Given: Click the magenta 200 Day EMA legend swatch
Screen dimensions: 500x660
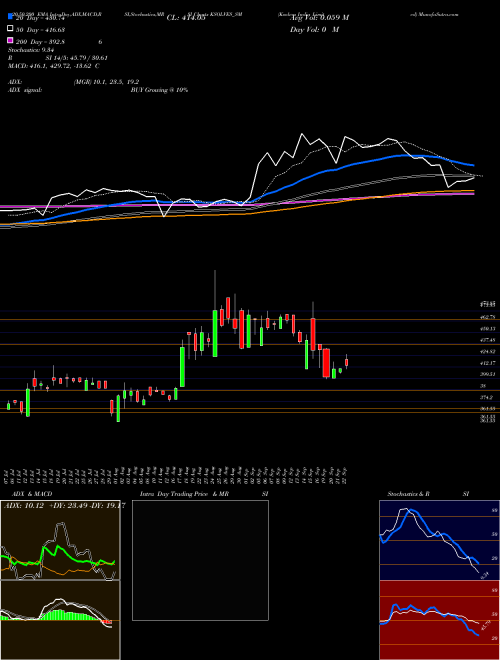Looking at the screenshot, I should [x=10, y=40].
